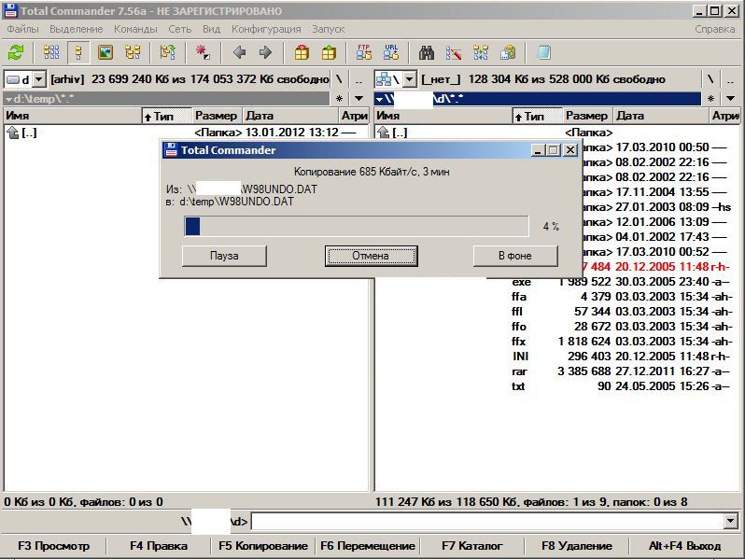Click F7 Каталог button

[x=472, y=546]
